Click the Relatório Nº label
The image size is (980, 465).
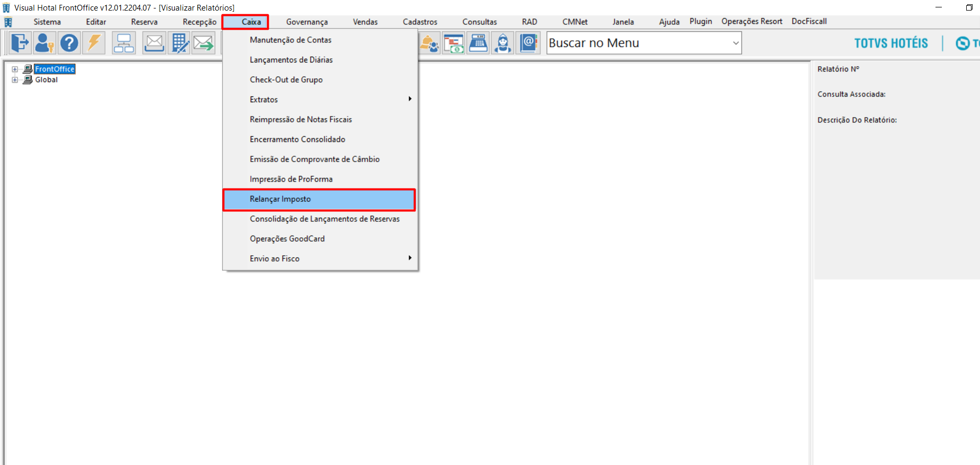(x=838, y=69)
